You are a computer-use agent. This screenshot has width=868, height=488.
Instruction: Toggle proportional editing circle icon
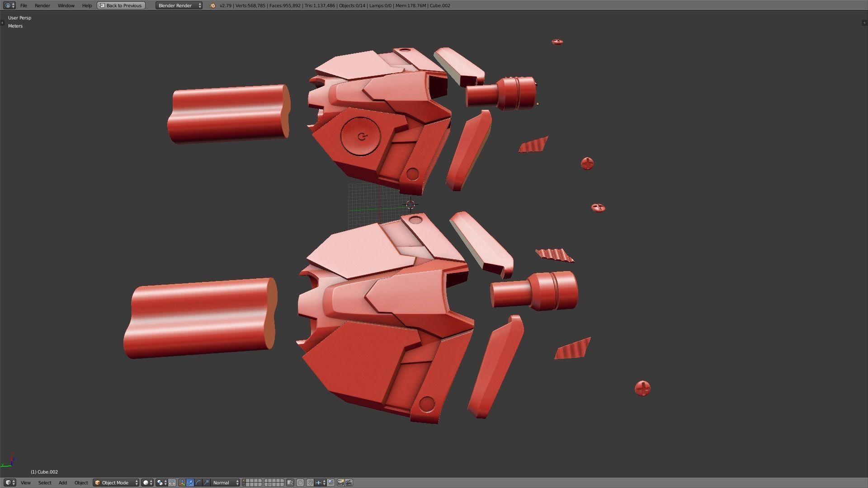tap(300, 483)
